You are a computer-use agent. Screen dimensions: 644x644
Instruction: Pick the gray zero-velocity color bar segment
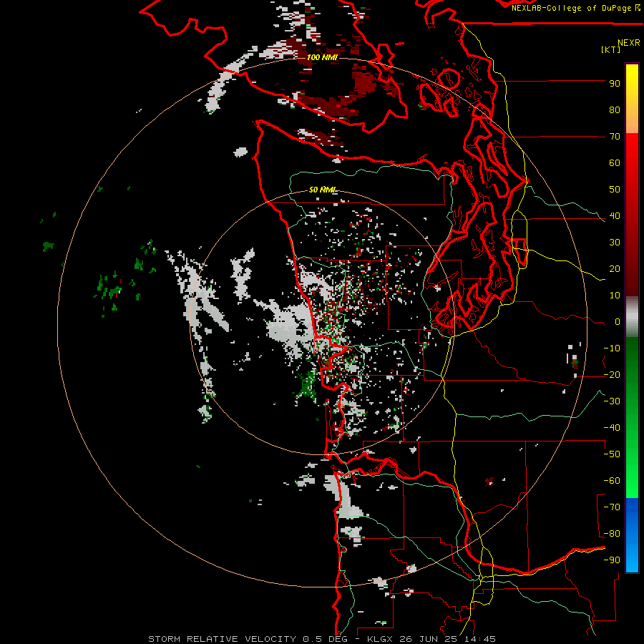tap(632, 317)
